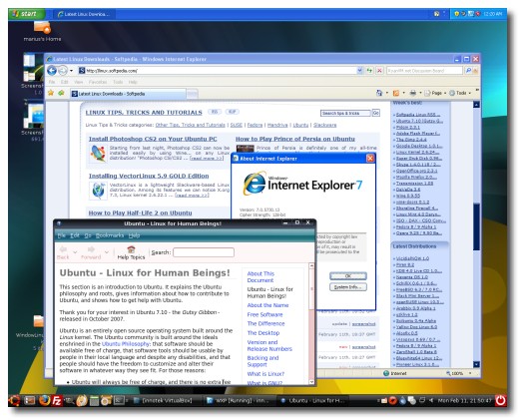Screen dimensions: 520x420
Task: Click the Print icon in the IE toolbar
Action: click(413, 93)
